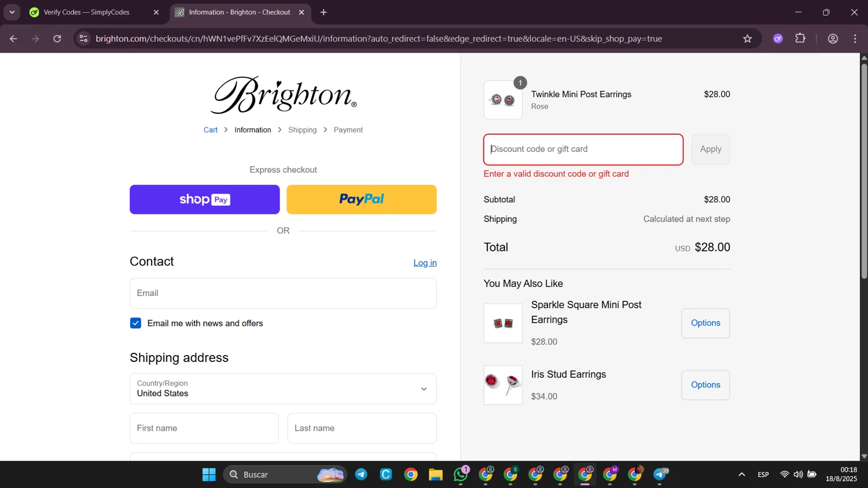Open the blue C app in taskbar
This screenshot has height=488, width=868.
point(386,475)
